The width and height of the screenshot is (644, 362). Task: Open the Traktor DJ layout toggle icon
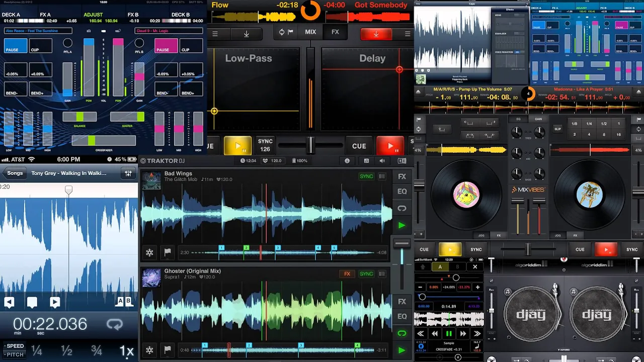pos(401,161)
